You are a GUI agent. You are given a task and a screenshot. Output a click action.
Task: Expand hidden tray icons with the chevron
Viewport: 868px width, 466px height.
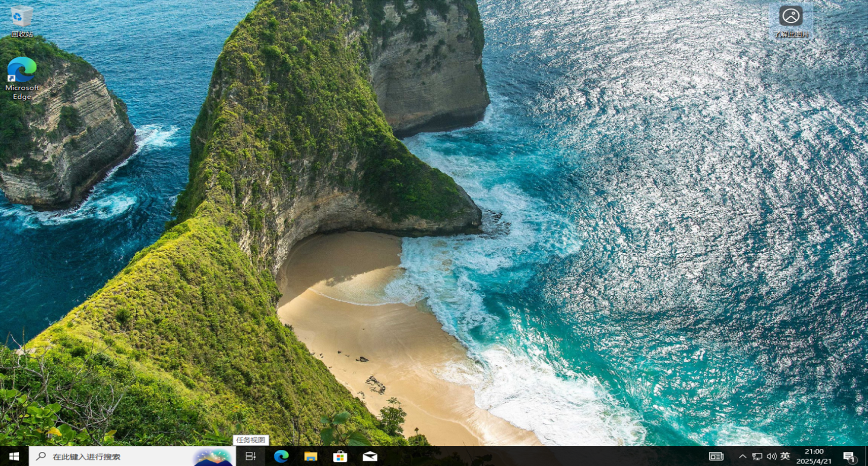pyautogui.click(x=742, y=456)
